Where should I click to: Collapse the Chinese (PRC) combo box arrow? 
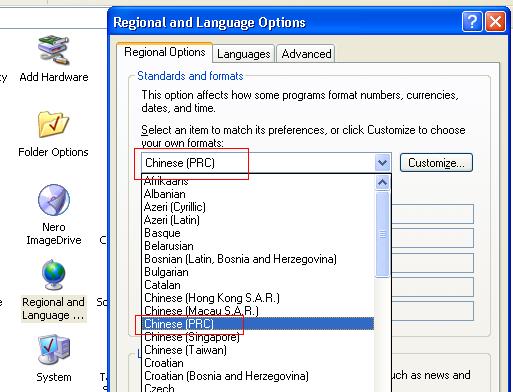click(382, 163)
